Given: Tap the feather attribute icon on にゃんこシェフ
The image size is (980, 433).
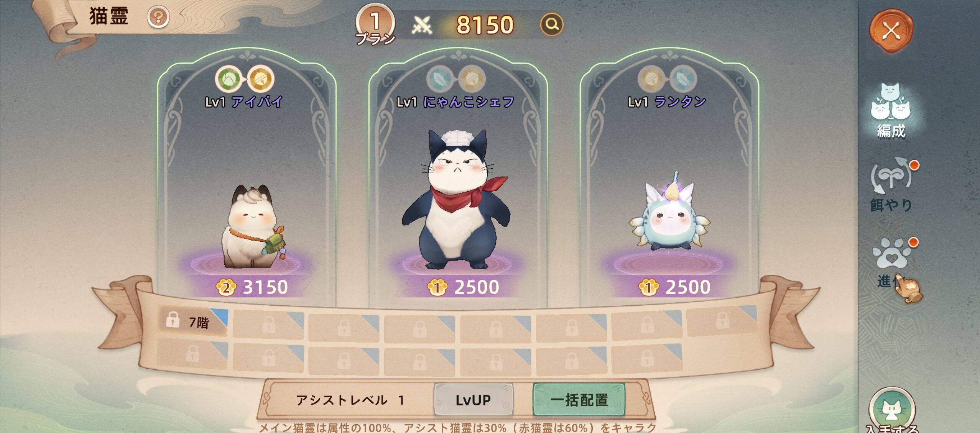Looking at the screenshot, I should pyautogui.click(x=440, y=79).
